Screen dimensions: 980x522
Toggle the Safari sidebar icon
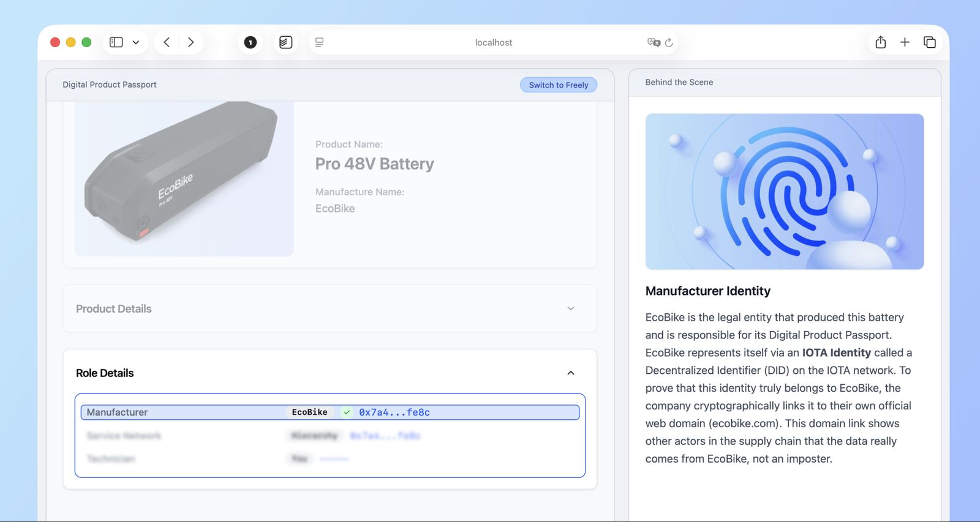coord(116,42)
